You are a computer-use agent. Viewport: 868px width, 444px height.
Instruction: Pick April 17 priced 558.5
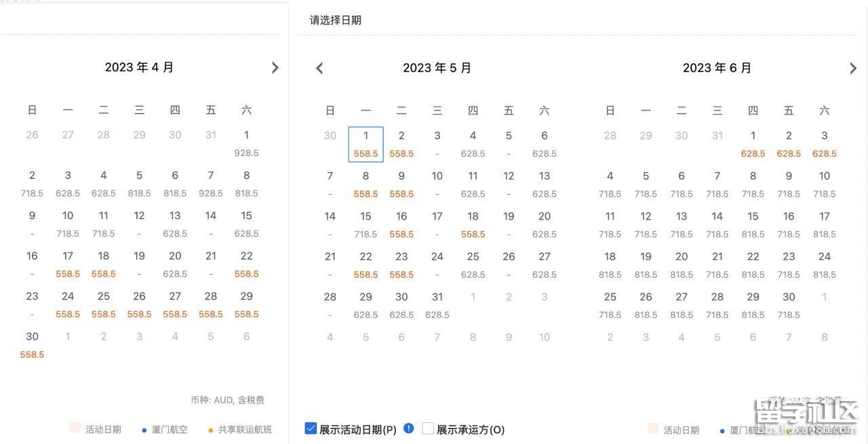(x=68, y=264)
